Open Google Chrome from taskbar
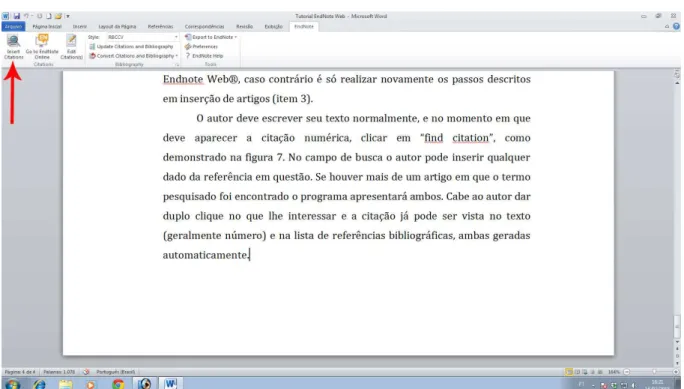The image size is (684, 389). click(x=118, y=384)
